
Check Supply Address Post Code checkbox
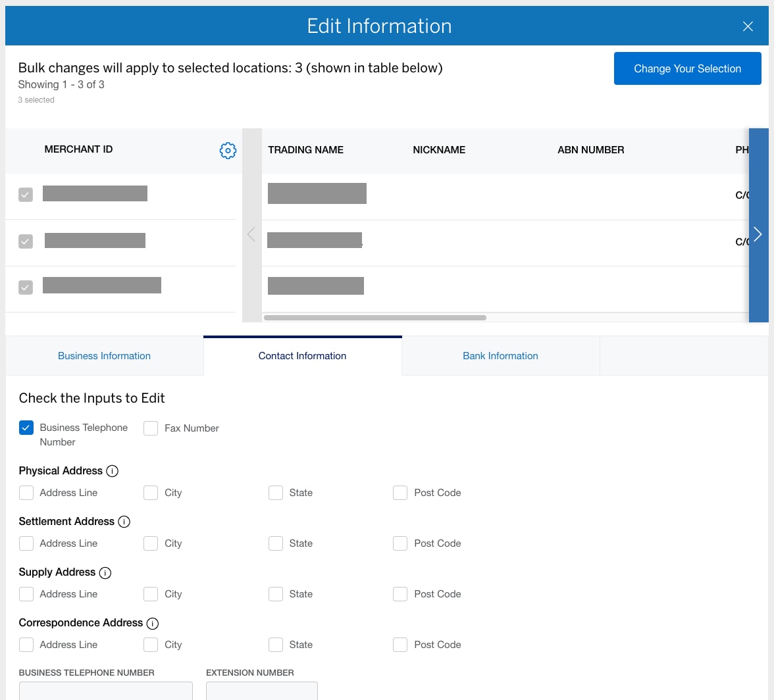tap(400, 594)
